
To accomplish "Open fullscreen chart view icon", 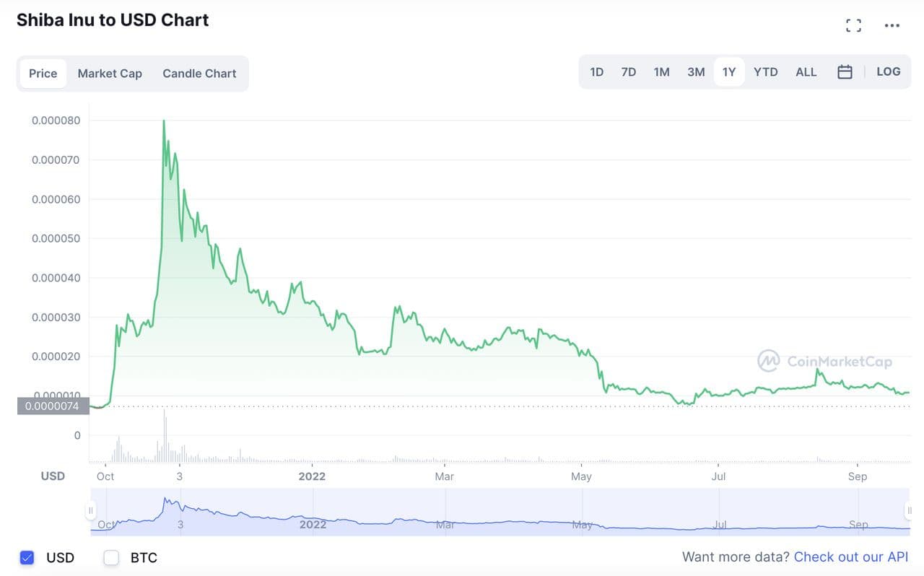I will pyautogui.click(x=853, y=26).
